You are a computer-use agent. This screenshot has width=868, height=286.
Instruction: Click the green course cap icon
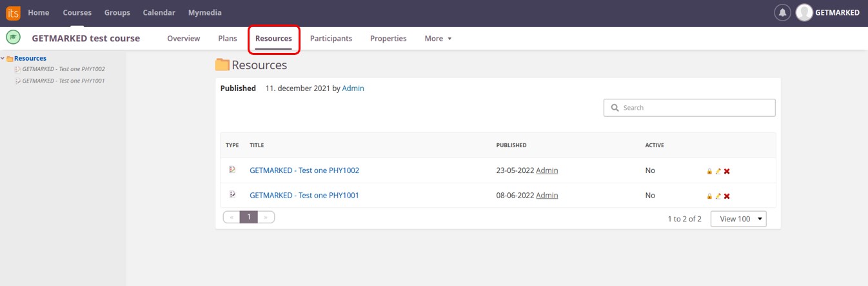[x=13, y=37]
